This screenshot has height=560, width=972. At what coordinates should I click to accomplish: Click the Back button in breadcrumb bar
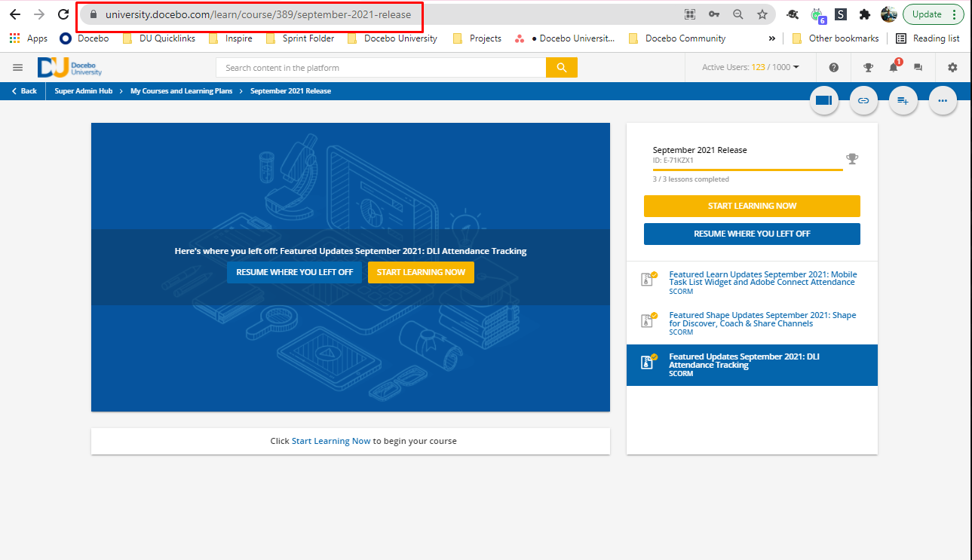coord(24,90)
